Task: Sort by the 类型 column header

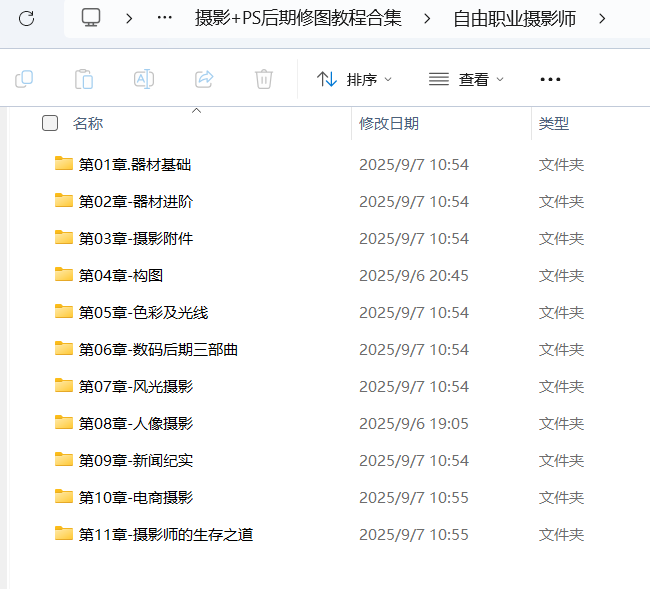Action: 554,123
